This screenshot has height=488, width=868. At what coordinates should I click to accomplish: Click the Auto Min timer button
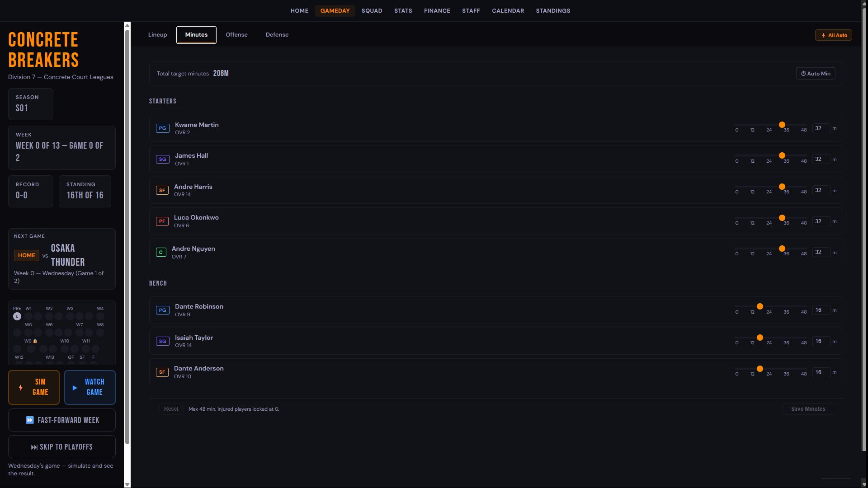[x=816, y=74]
